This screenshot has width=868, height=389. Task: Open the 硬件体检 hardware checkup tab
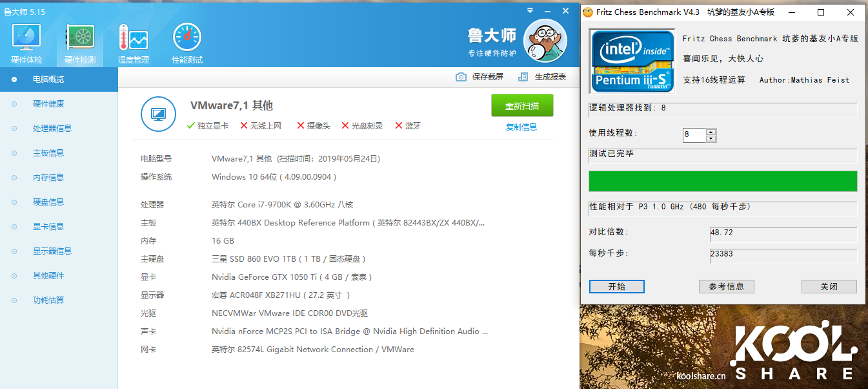coord(26,45)
